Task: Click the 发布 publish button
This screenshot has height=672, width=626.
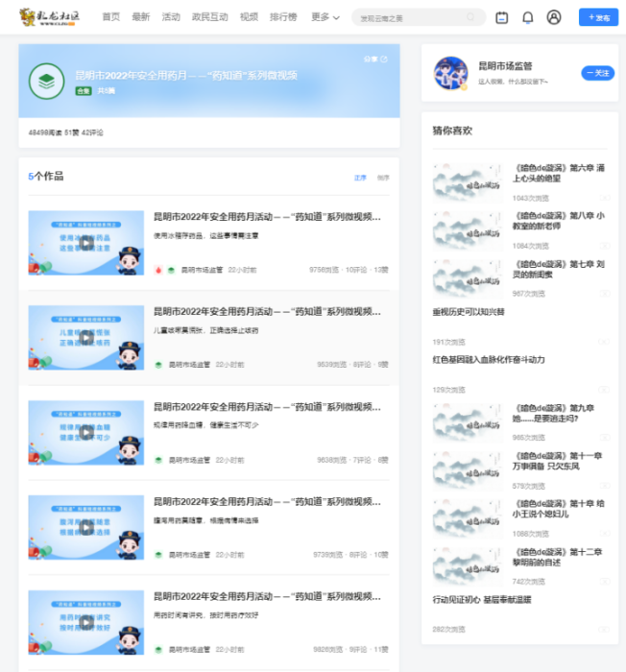Action: coord(598,17)
